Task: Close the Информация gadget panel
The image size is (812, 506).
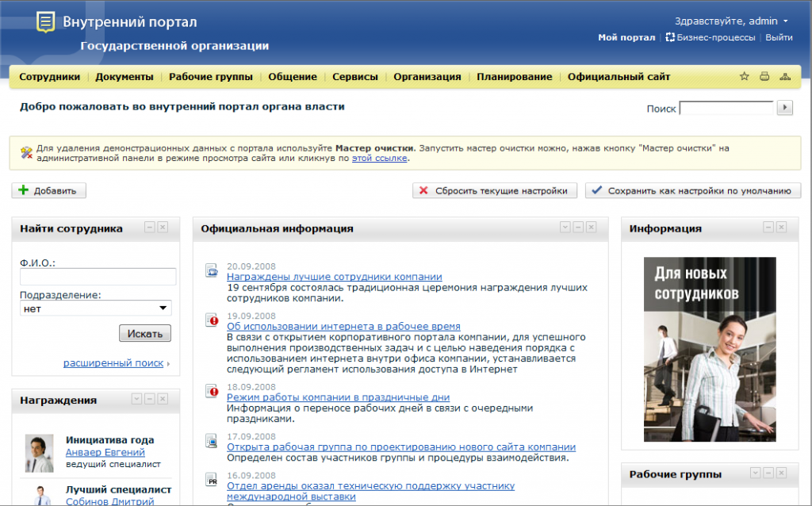Action: tap(781, 228)
